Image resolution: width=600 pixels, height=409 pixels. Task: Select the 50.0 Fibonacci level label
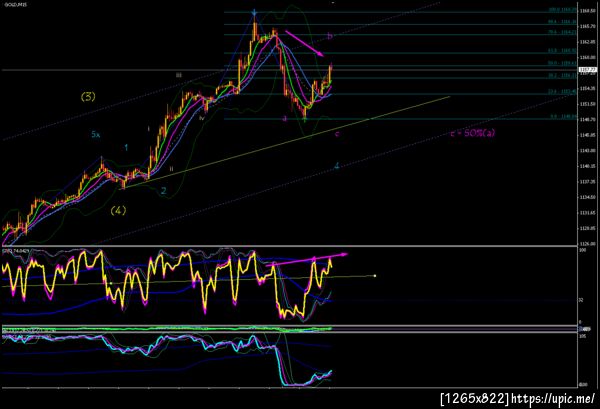(x=562, y=63)
